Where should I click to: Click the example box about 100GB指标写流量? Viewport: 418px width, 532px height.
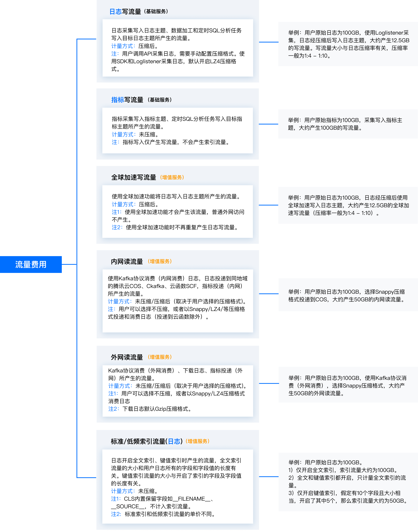coord(348,124)
